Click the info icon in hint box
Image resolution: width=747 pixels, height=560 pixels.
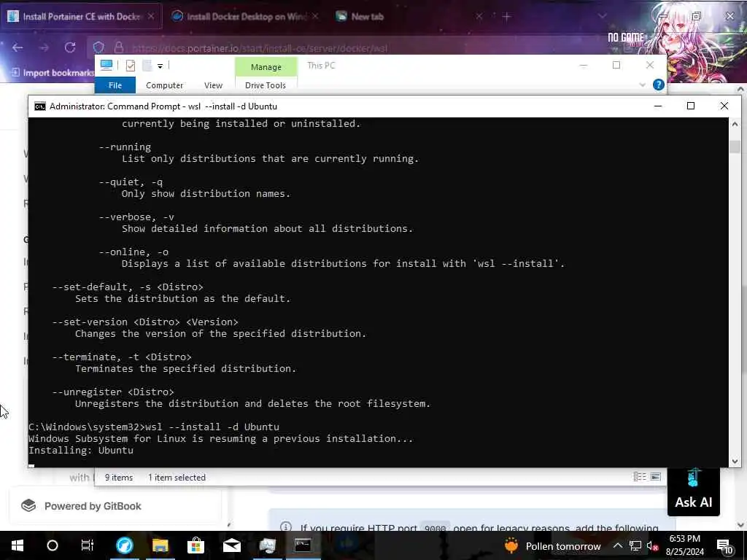(x=286, y=527)
